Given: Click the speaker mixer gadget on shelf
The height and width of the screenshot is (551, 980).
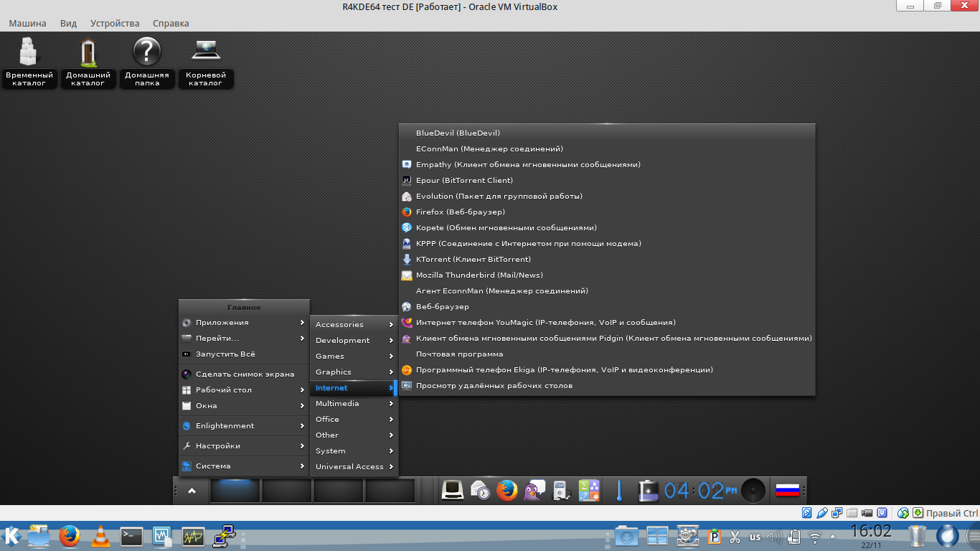Looking at the screenshot, I should [x=753, y=491].
